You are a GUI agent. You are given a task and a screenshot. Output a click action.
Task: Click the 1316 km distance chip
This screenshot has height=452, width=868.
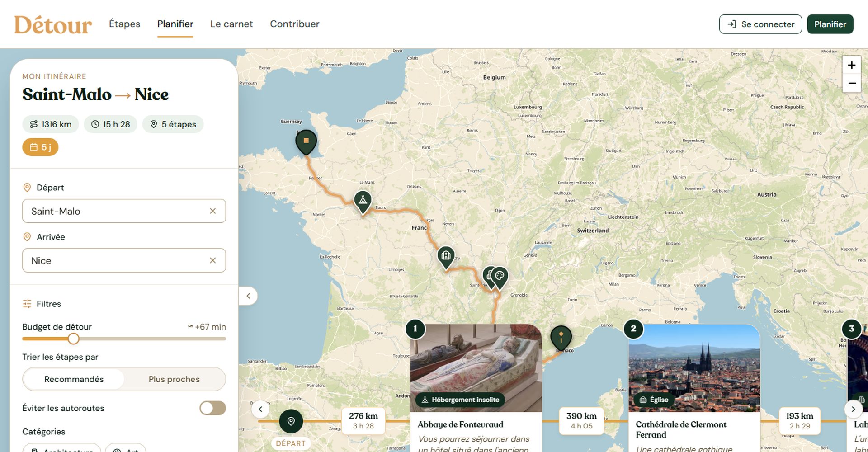click(51, 124)
